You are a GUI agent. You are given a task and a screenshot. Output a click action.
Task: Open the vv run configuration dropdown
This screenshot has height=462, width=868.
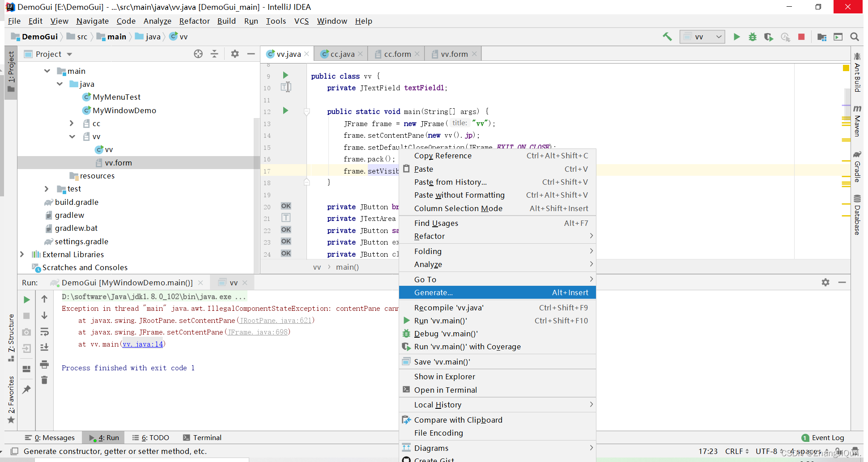pos(718,37)
